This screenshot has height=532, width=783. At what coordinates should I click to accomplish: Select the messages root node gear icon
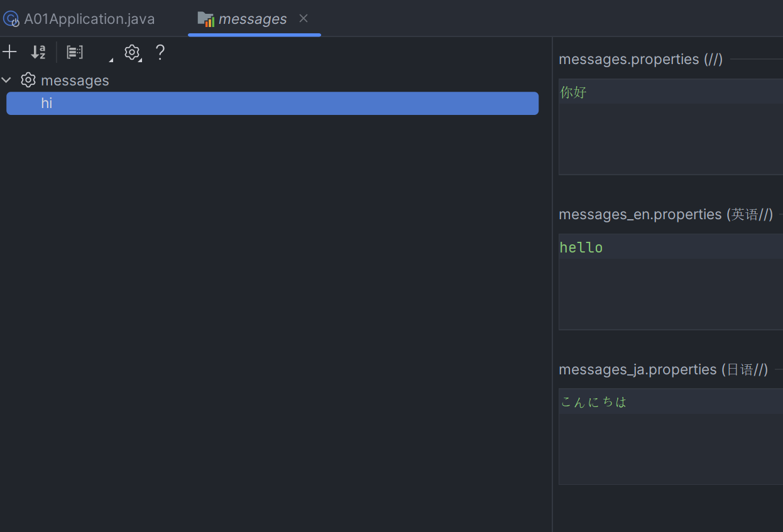[28, 80]
